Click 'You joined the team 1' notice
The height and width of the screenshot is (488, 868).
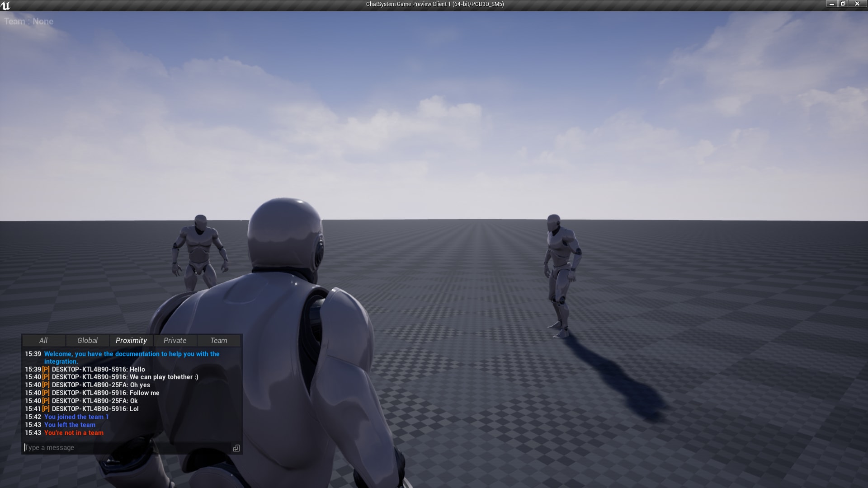pos(76,417)
